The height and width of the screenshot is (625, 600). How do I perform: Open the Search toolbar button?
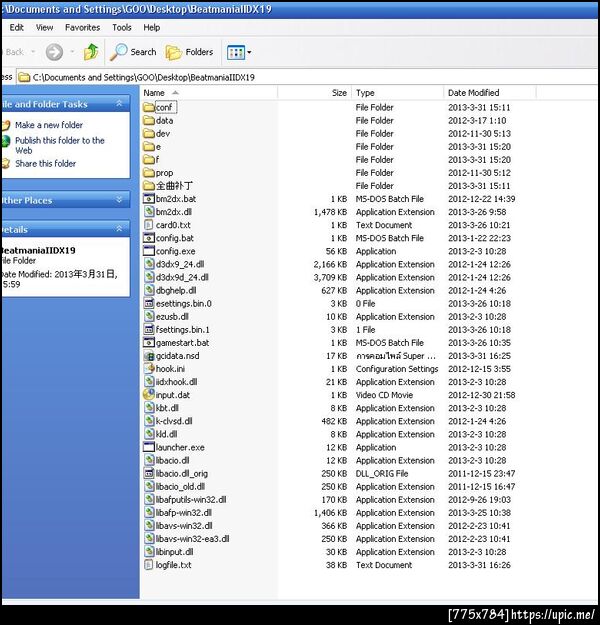(x=133, y=52)
